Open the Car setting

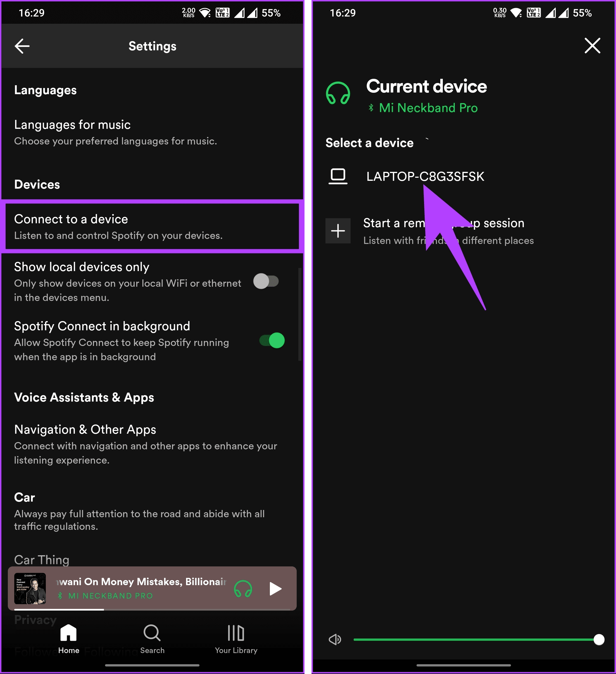(153, 511)
